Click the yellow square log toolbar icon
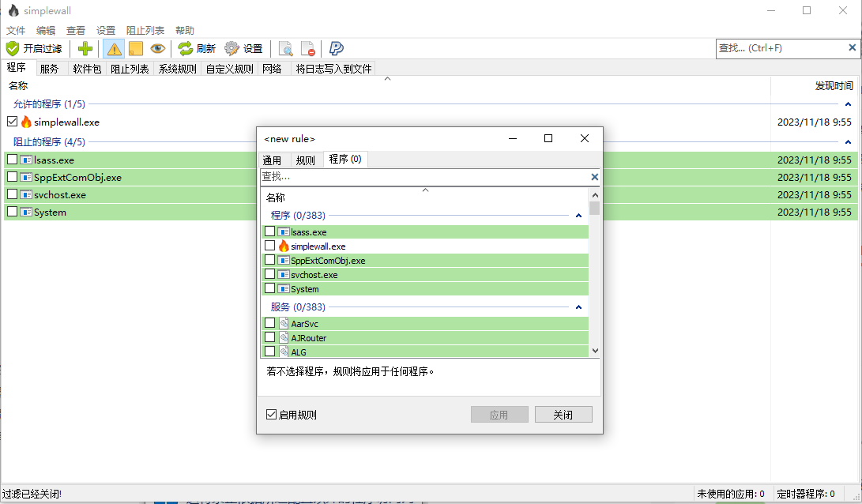This screenshot has height=504, width=862. pos(136,48)
